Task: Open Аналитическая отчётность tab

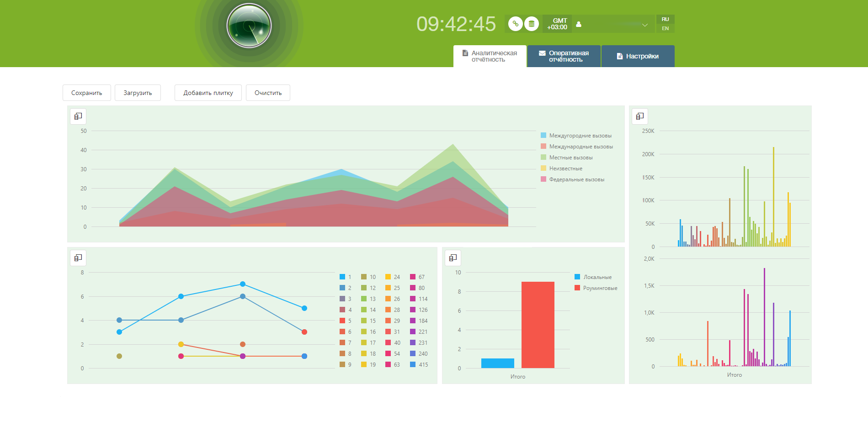Action: [490, 56]
